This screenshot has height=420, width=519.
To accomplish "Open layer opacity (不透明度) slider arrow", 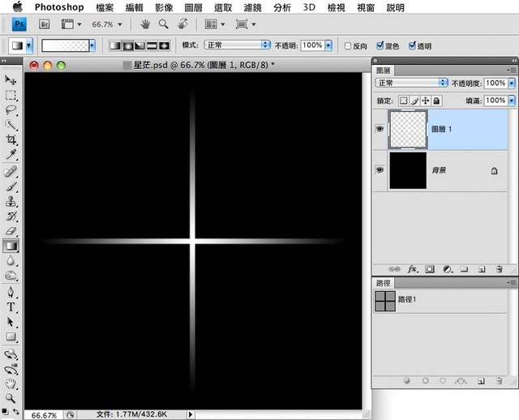I will pyautogui.click(x=512, y=83).
